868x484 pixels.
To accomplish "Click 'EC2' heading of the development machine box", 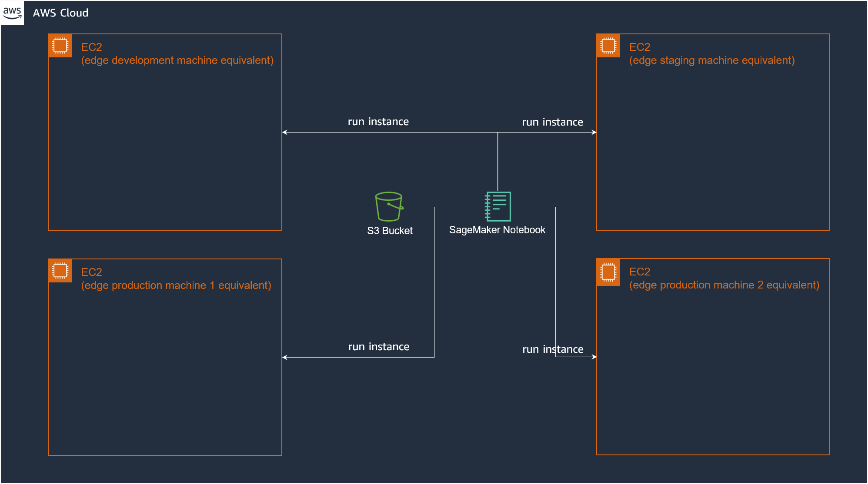I will pyautogui.click(x=91, y=47).
